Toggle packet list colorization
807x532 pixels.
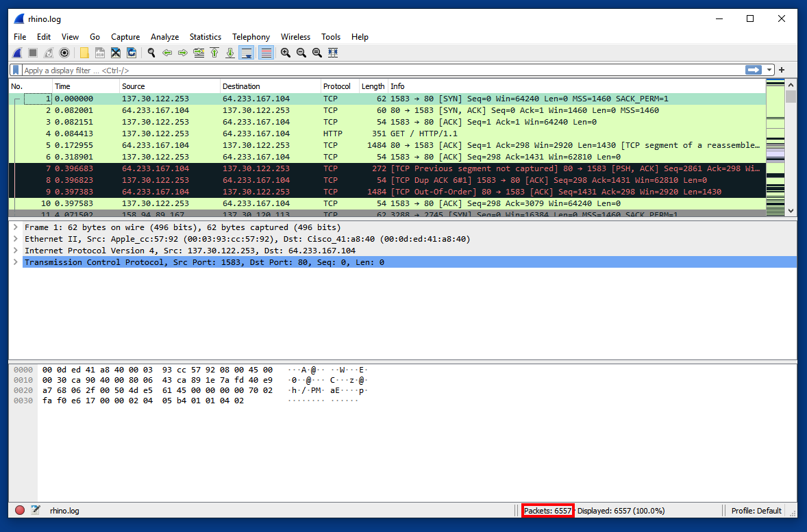(266, 53)
